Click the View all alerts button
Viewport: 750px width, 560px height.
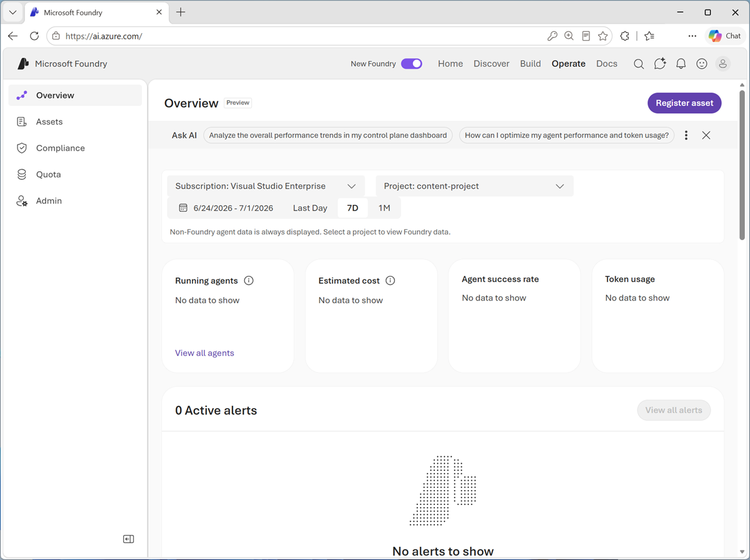(674, 410)
